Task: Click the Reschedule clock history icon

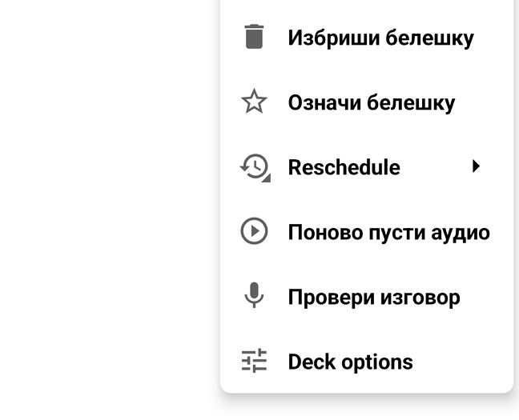Action: click(x=255, y=167)
